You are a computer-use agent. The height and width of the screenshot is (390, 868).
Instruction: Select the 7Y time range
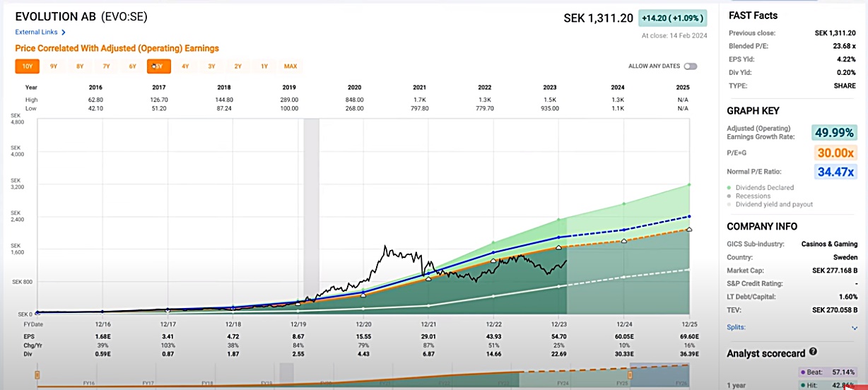click(106, 66)
